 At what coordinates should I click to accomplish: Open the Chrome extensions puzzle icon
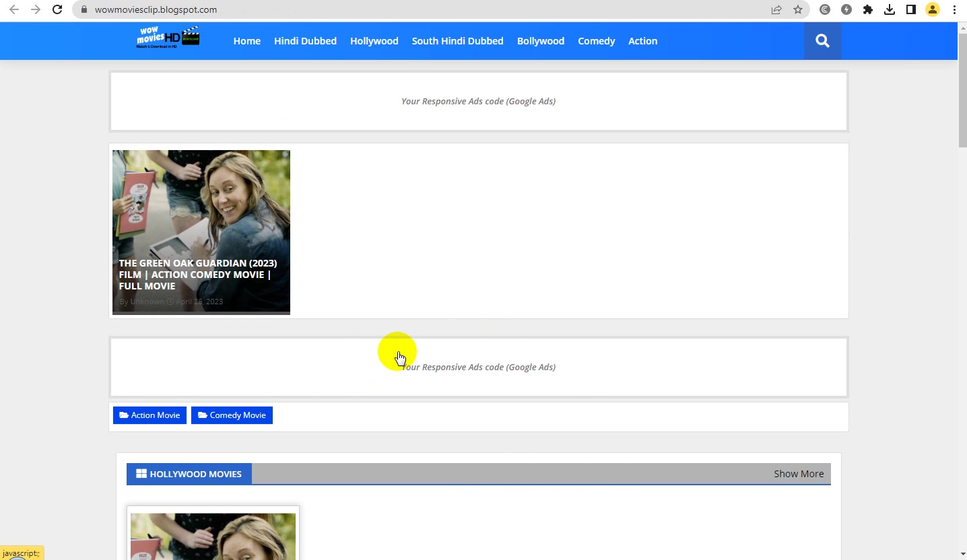868,9
